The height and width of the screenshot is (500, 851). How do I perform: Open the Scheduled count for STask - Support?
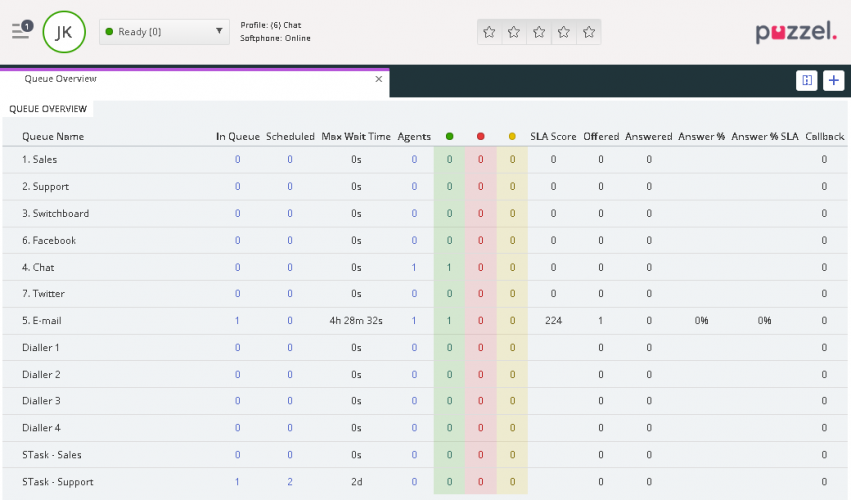coord(290,482)
